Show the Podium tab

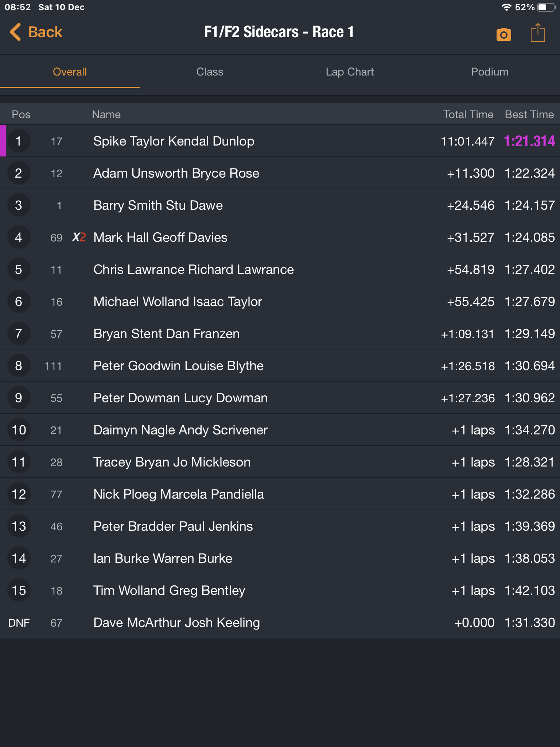click(490, 72)
